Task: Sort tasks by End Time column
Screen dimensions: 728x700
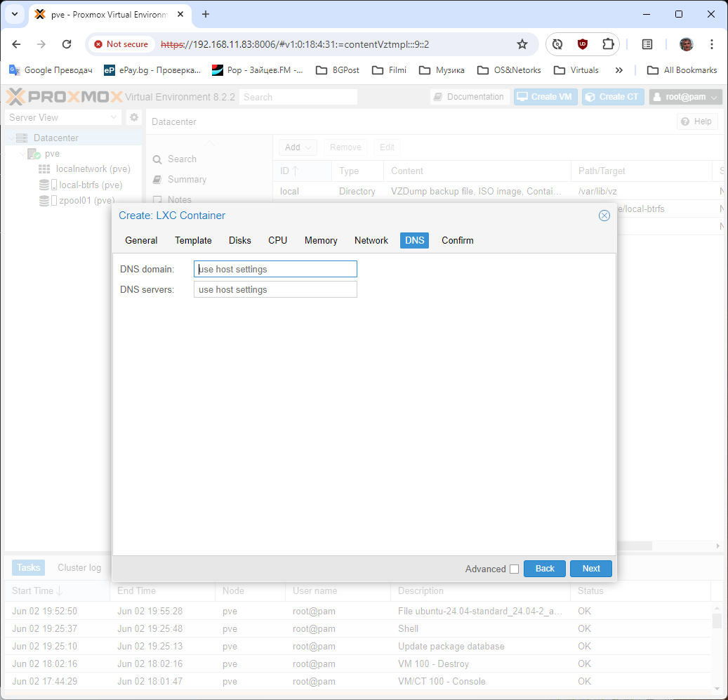Action: tap(162, 591)
